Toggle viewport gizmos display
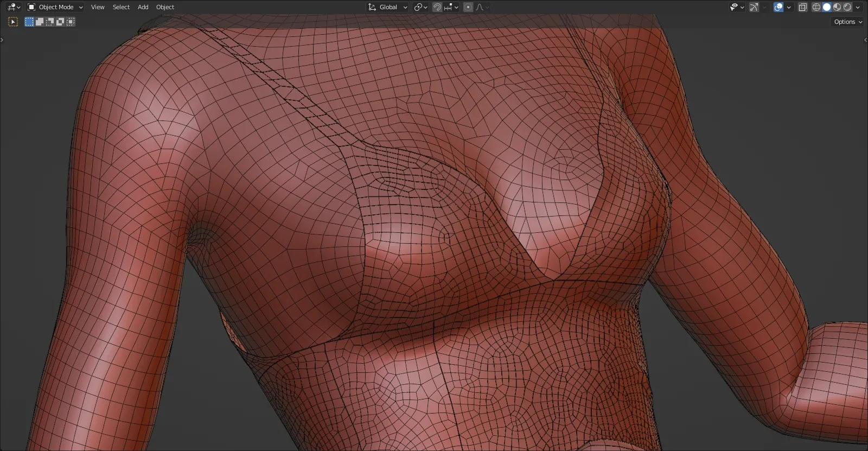868x451 pixels. (x=754, y=7)
